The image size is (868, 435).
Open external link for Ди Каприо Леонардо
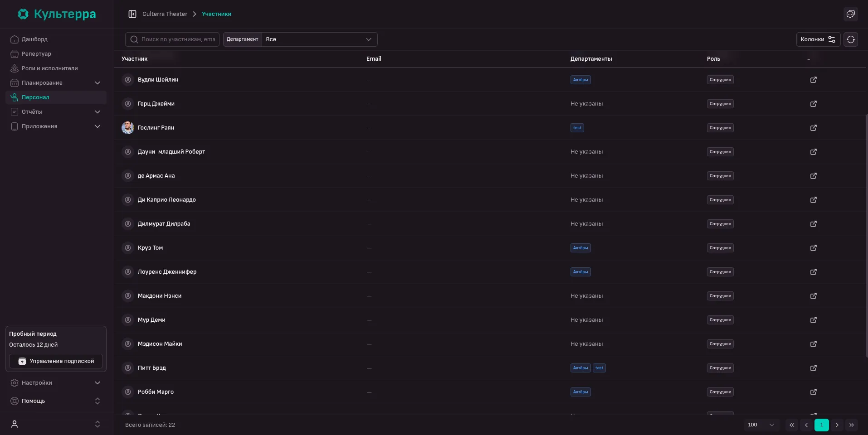(814, 200)
